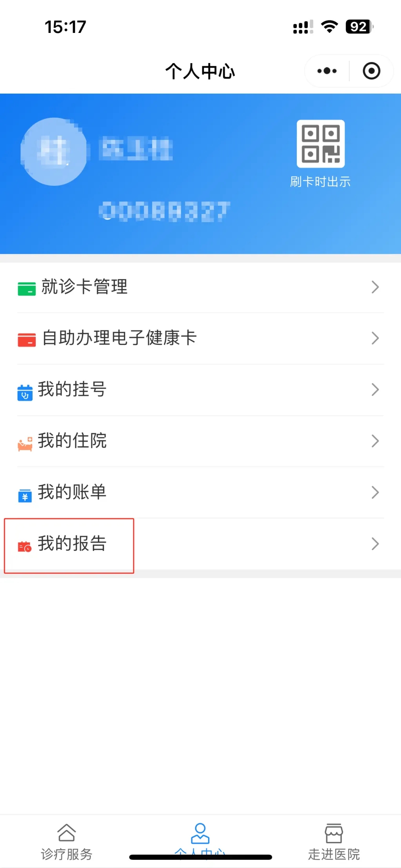The height and width of the screenshot is (868, 401).
Task: Tap the red report icon
Action: point(25,546)
